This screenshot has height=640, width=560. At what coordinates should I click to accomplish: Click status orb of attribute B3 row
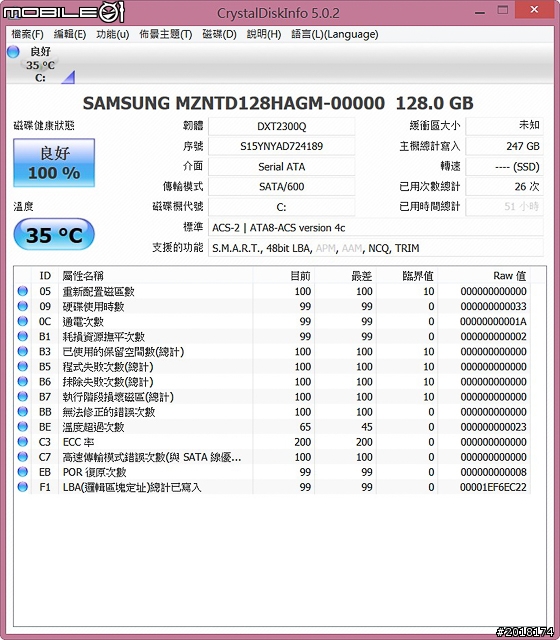(22, 351)
